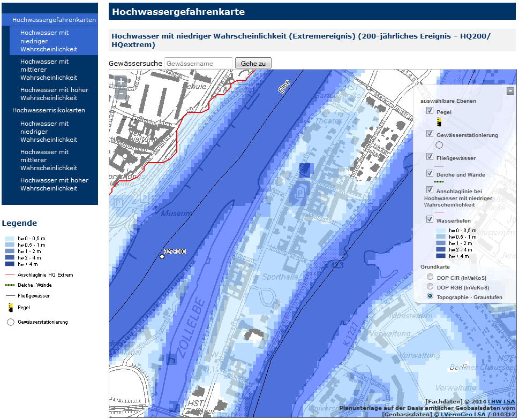Viewport: 519px width, 420px height.
Task: Click the Pegel gauge icon in layer panel
Action: coord(439,122)
